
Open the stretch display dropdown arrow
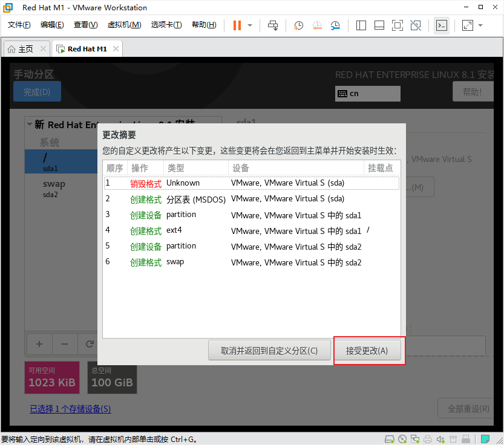point(480,25)
